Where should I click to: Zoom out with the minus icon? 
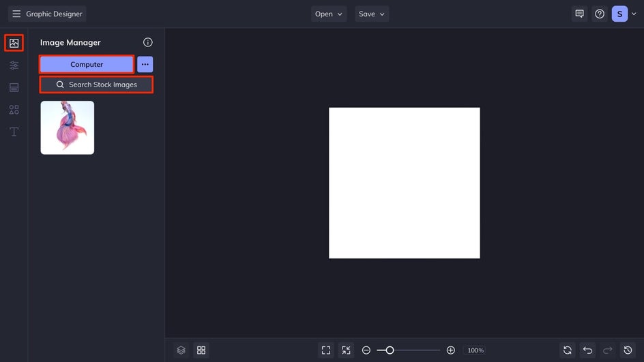(366, 350)
